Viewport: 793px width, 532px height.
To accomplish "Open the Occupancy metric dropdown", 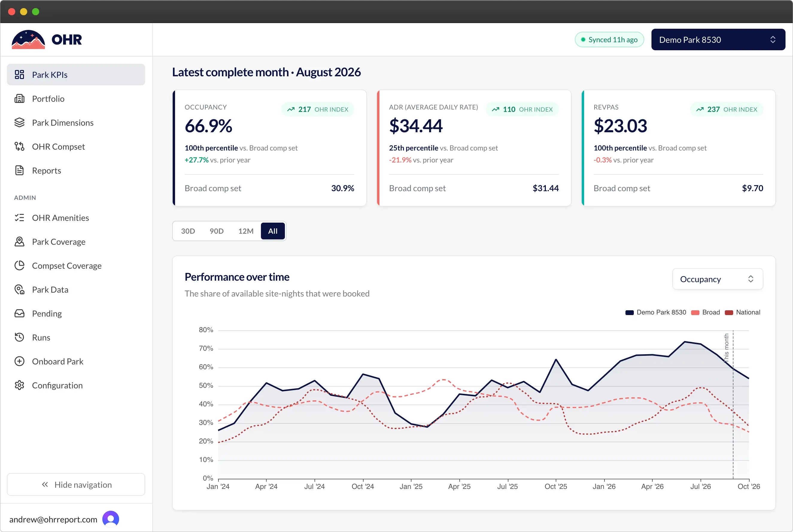I will [x=718, y=279].
